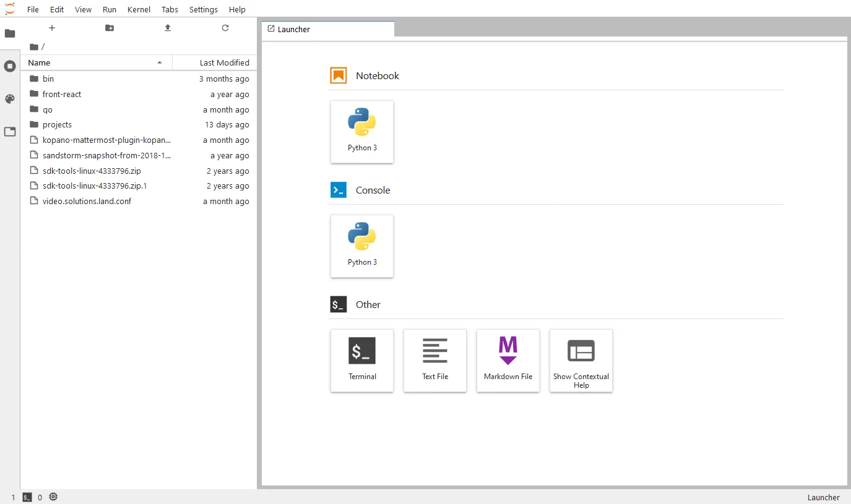The image size is (851, 504).
Task: Show the open Tabs sidebar panel
Action: click(x=10, y=132)
